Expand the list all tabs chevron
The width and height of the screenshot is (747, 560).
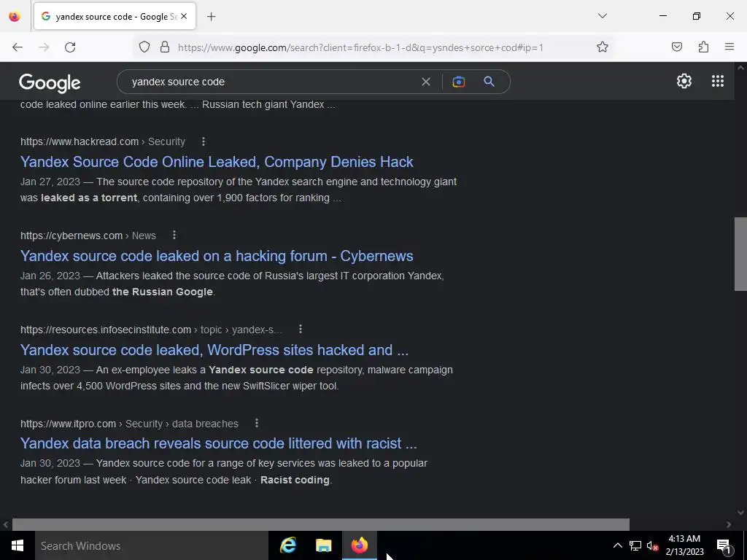(602, 16)
